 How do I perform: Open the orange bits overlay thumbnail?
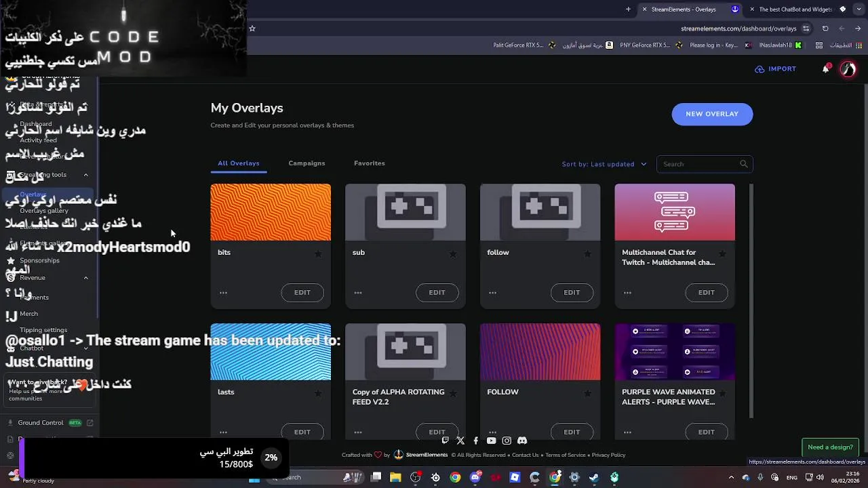271,212
